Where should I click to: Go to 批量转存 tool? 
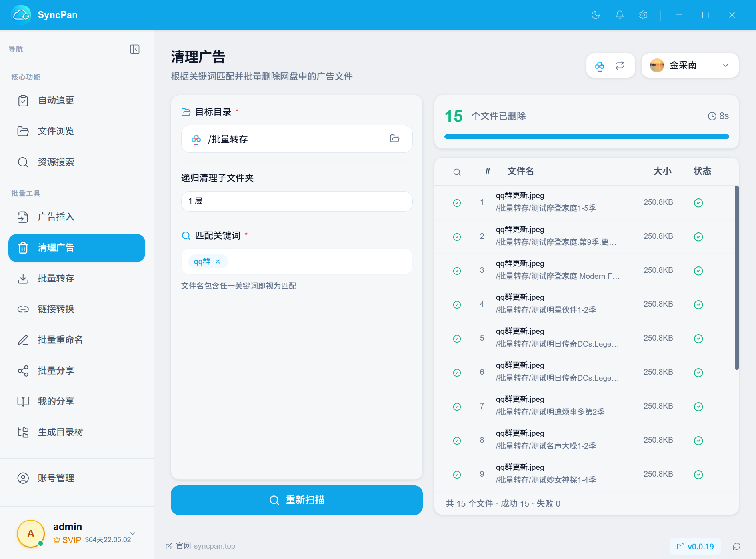click(77, 278)
